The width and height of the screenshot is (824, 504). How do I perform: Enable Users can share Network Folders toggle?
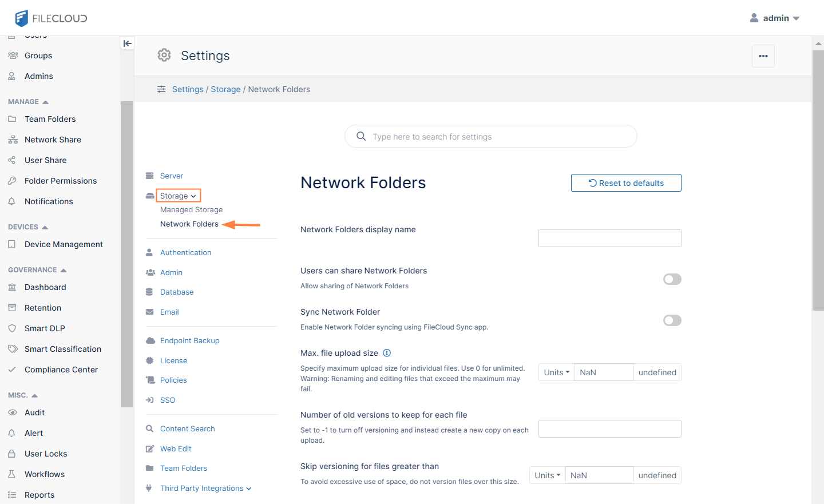672,279
